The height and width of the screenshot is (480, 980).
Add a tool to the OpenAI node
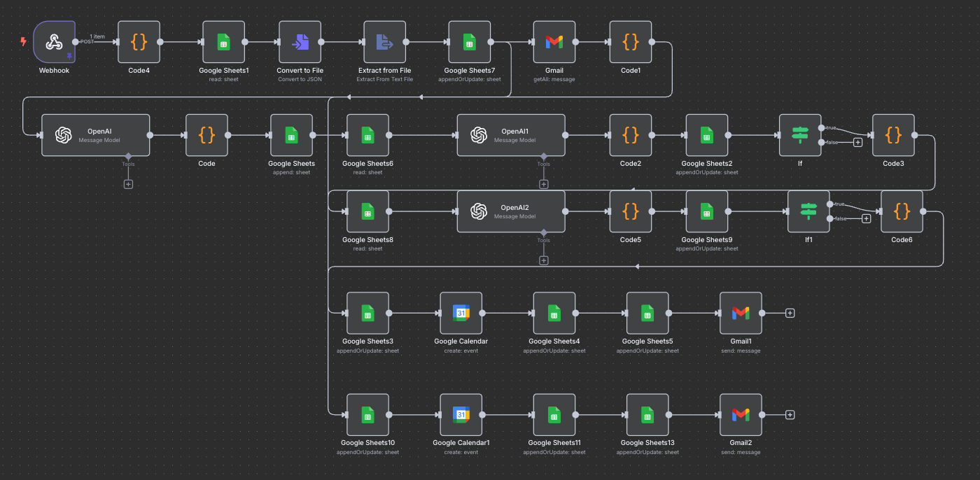[128, 184]
